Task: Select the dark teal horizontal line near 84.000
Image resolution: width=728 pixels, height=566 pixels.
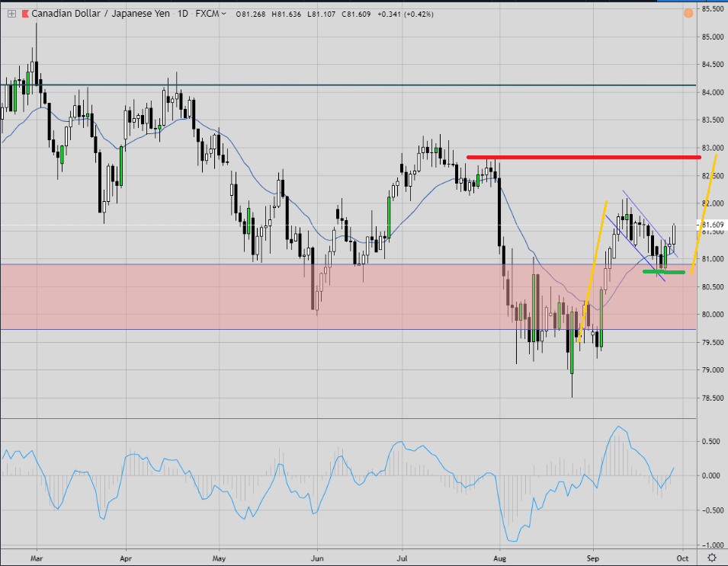Action: tap(348, 85)
